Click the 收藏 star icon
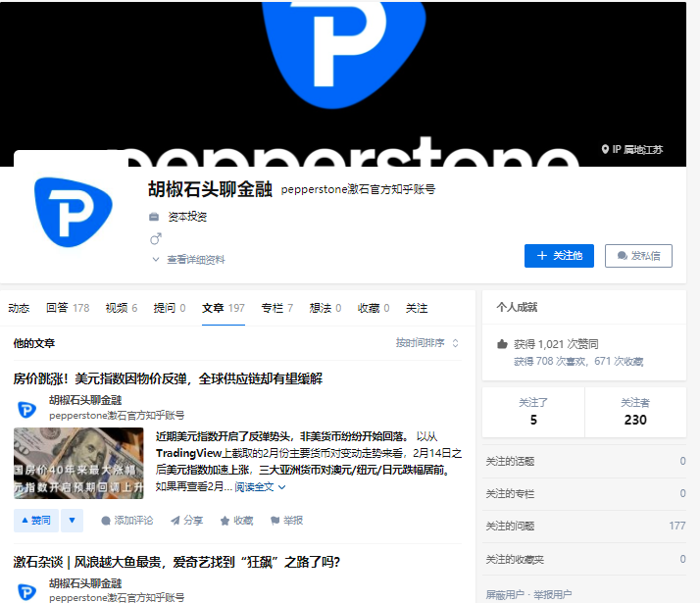The height and width of the screenshot is (603, 700). coord(225,521)
